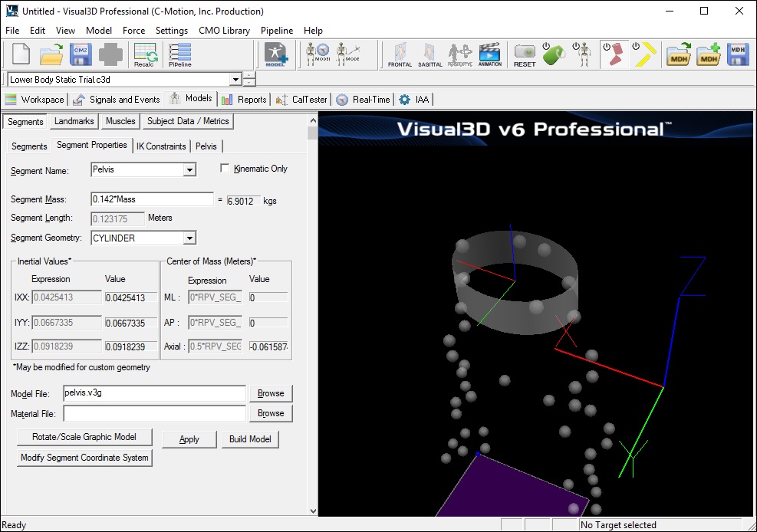Click file selector up-down spinner
The height and width of the screenshot is (532, 757).
coord(248,79)
